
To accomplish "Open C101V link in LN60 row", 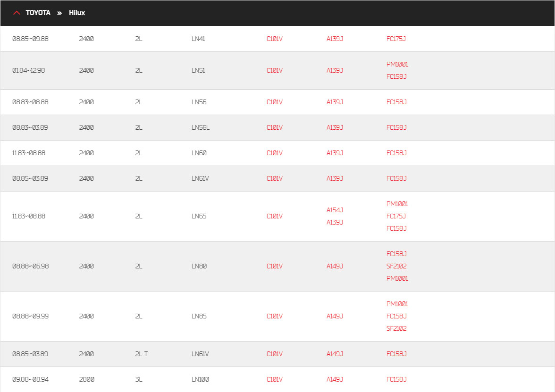I will point(274,153).
